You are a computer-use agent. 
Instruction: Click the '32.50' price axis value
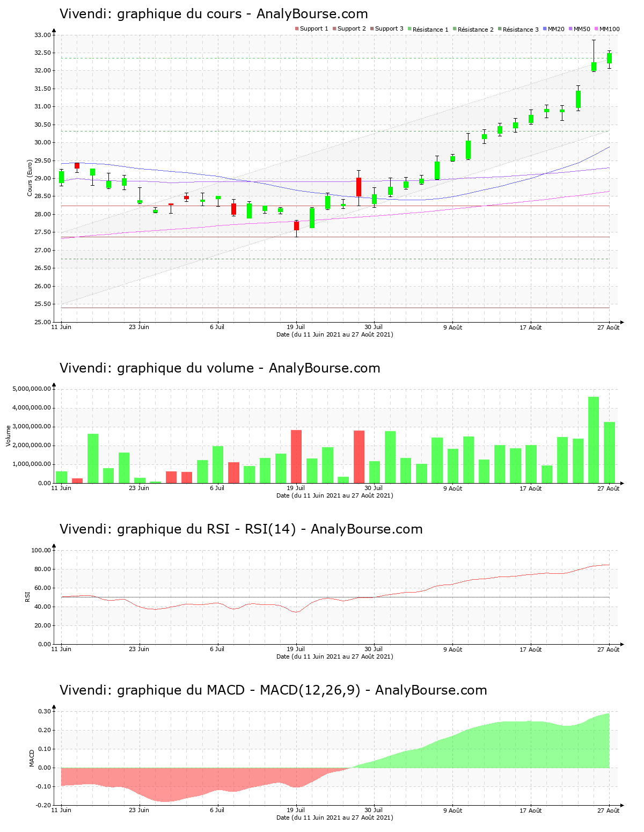click(x=42, y=53)
